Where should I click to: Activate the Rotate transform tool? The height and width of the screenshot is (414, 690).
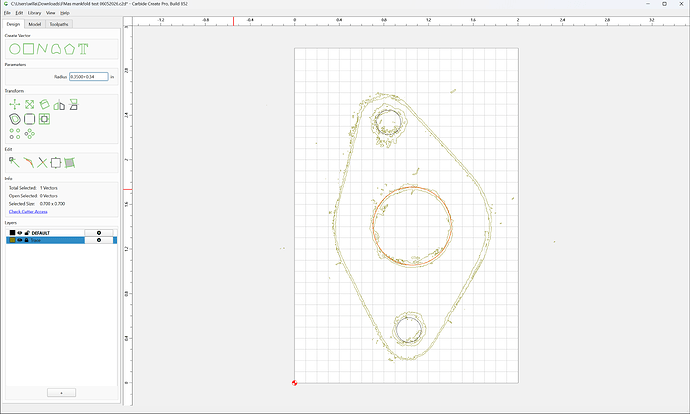point(44,104)
